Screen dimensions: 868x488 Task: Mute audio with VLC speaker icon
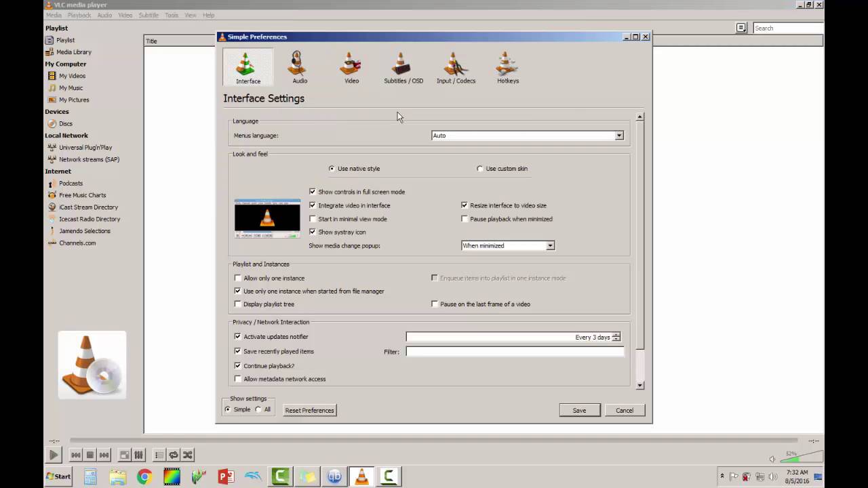[x=772, y=459]
